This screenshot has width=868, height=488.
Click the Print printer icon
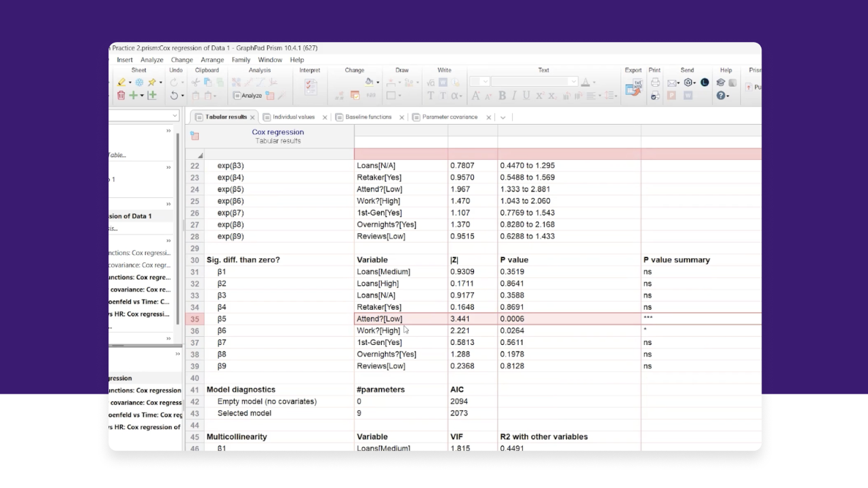click(x=655, y=82)
